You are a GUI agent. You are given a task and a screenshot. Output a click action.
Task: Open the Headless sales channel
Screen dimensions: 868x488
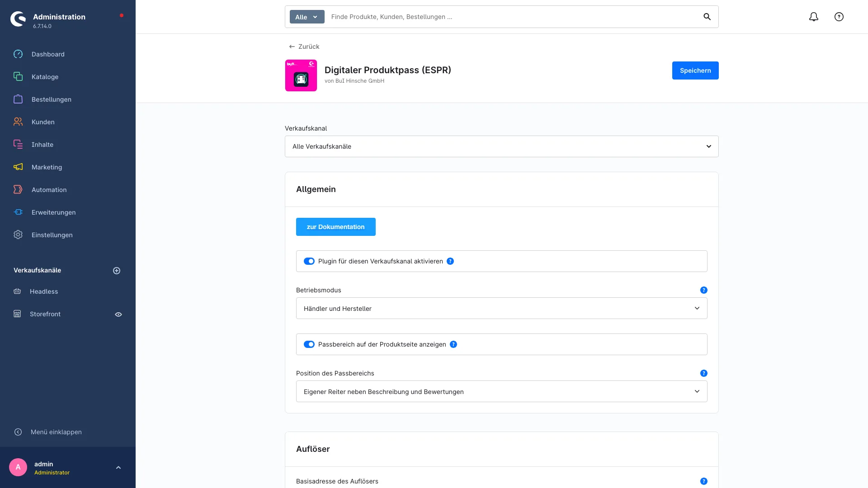click(44, 291)
